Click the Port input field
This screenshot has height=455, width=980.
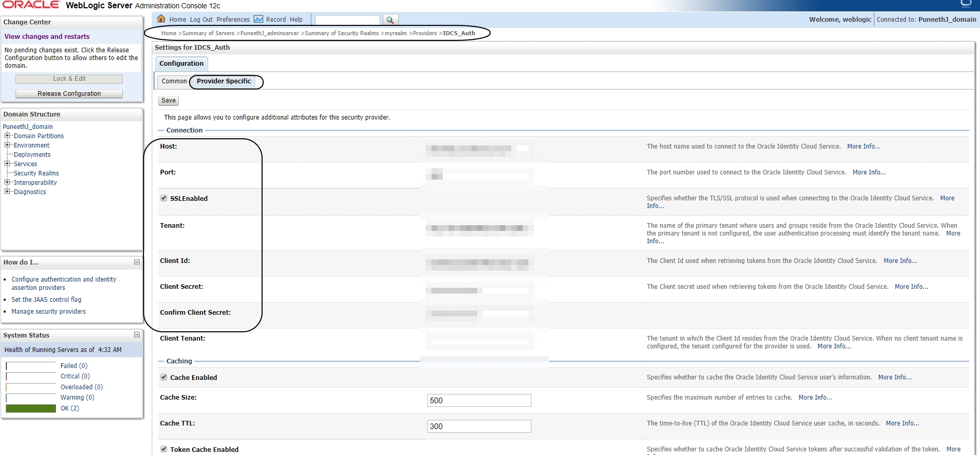(x=479, y=174)
